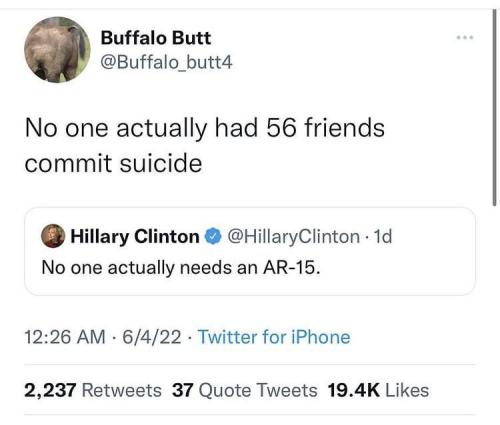View the 19.4K Likes list

(x=378, y=390)
